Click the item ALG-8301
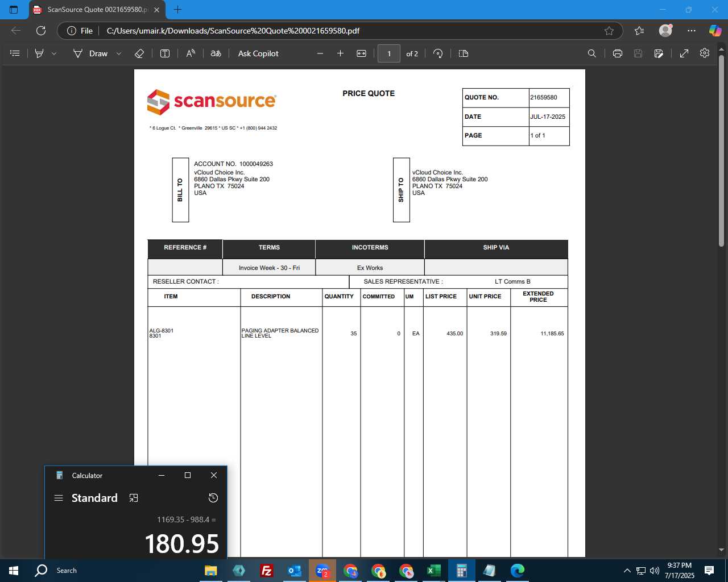The width and height of the screenshot is (728, 582). pyautogui.click(x=162, y=330)
